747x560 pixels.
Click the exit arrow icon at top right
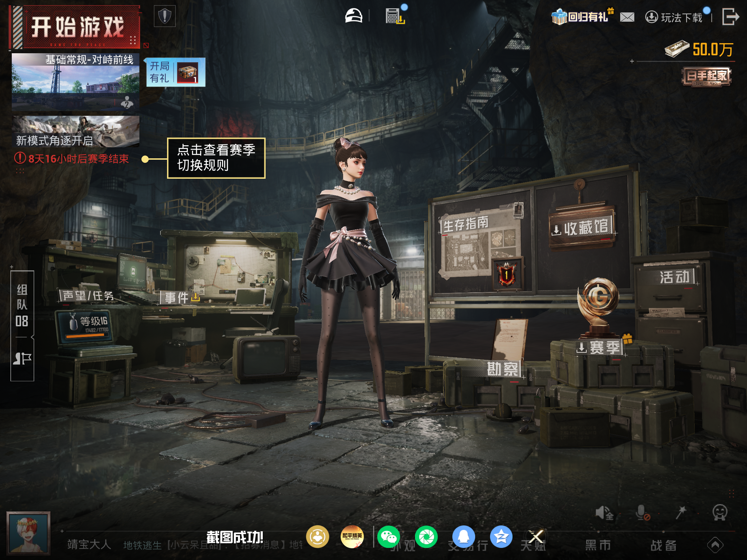(x=730, y=17)
